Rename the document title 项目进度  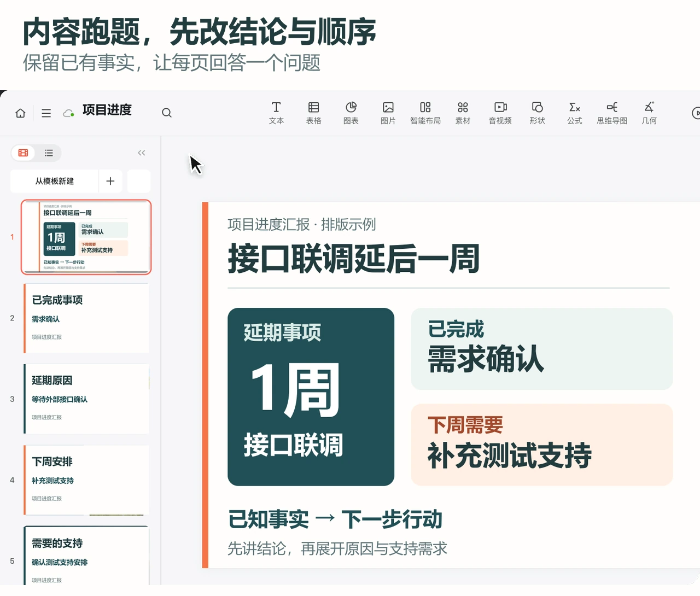[107, 110]
